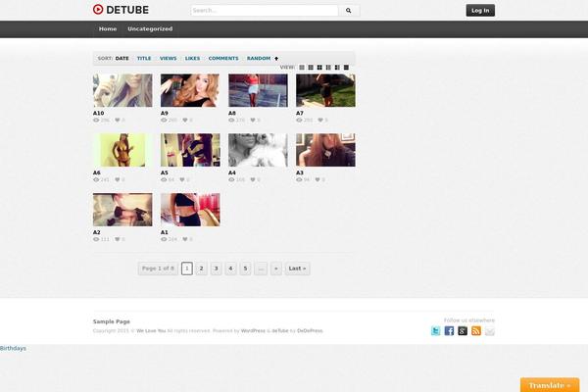Like video A10 with its heart icon
Image resolution: width=588 pixels, height=392 pixels.
(x=118, y=120)
